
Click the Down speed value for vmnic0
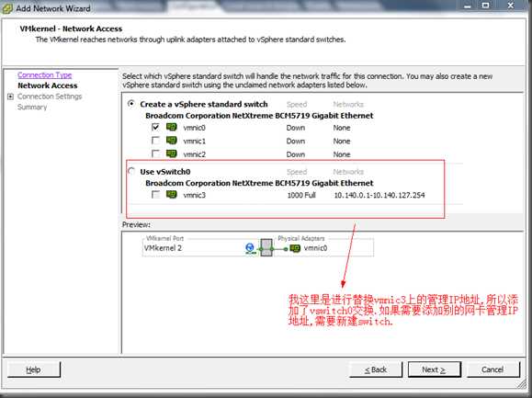(x=296, y=128)
